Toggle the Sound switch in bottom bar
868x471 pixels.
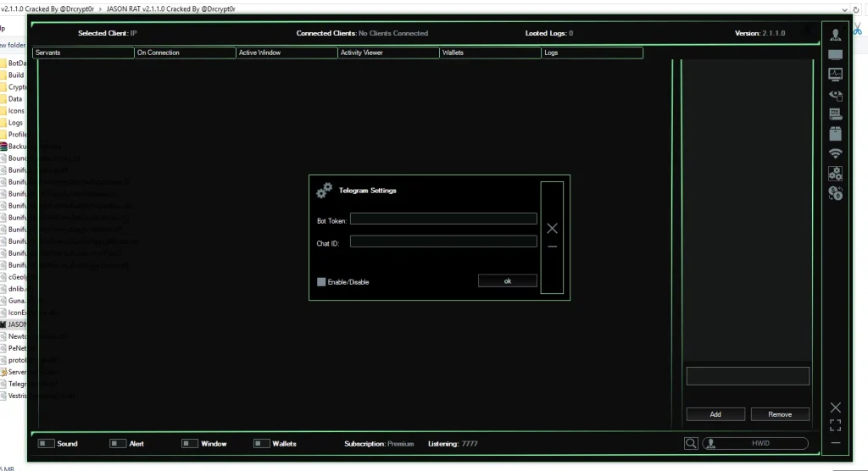[x=47, y=443]
